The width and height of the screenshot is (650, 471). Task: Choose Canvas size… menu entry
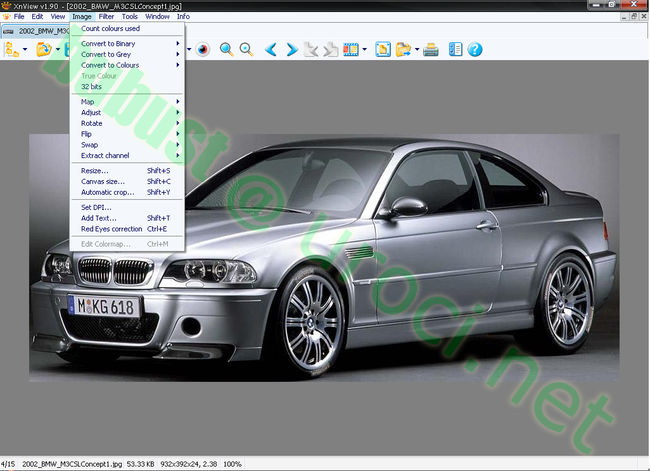point(127,182)
